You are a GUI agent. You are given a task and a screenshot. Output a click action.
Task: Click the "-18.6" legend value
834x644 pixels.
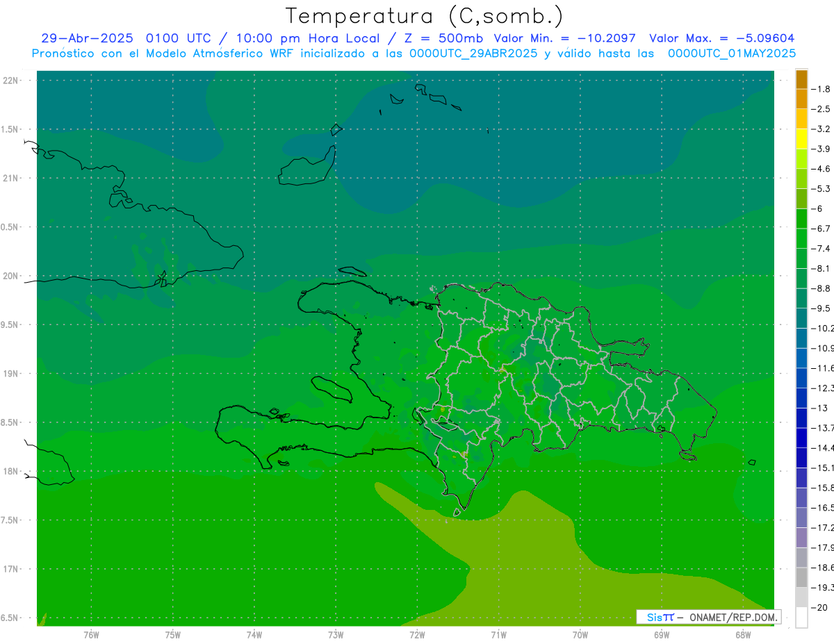822,568
